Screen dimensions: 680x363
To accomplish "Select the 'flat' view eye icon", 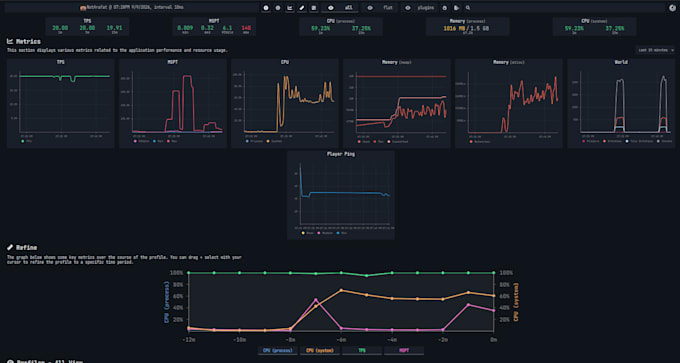I will [369, 8].
